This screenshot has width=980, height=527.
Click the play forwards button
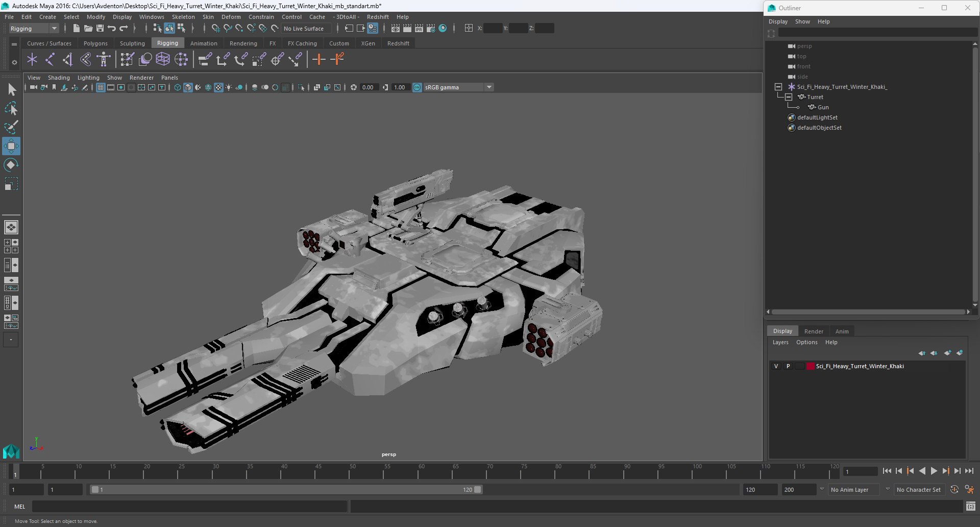(934, 471)
